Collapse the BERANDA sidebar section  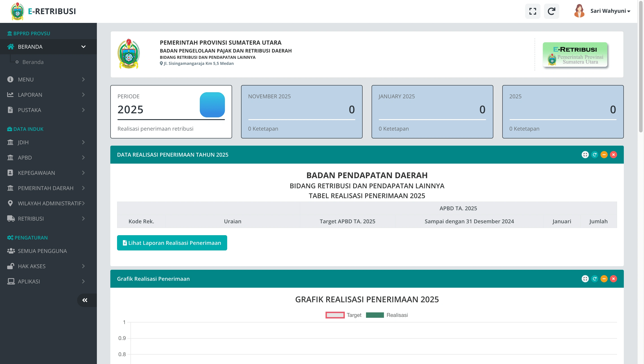[46, 47]
